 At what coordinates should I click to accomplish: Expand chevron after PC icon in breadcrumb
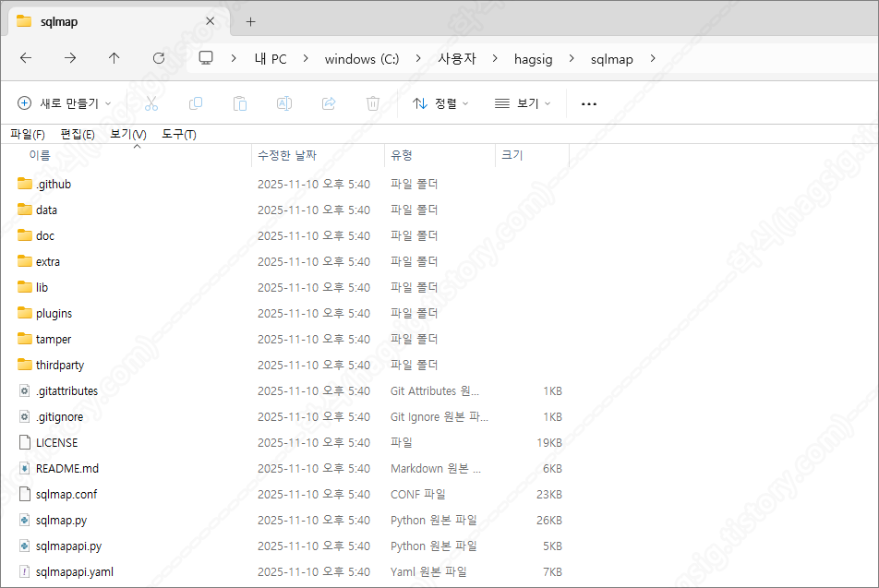[234, 58]
